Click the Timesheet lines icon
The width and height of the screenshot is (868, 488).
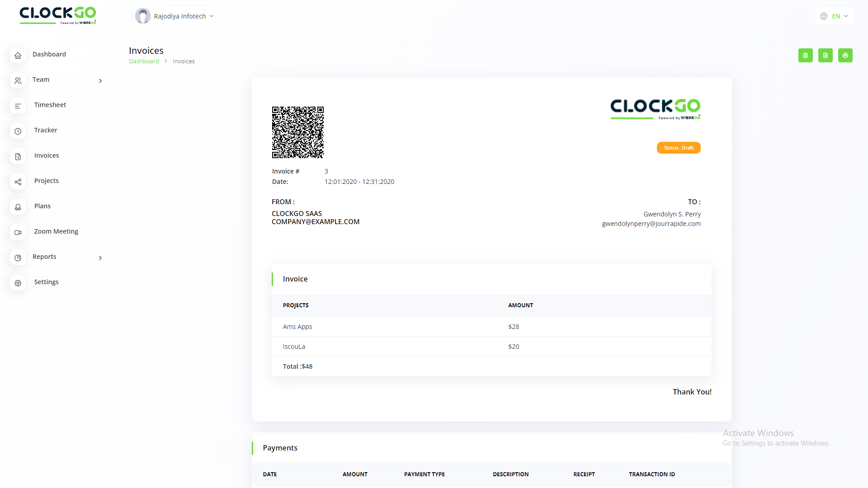tap(18, 106)
